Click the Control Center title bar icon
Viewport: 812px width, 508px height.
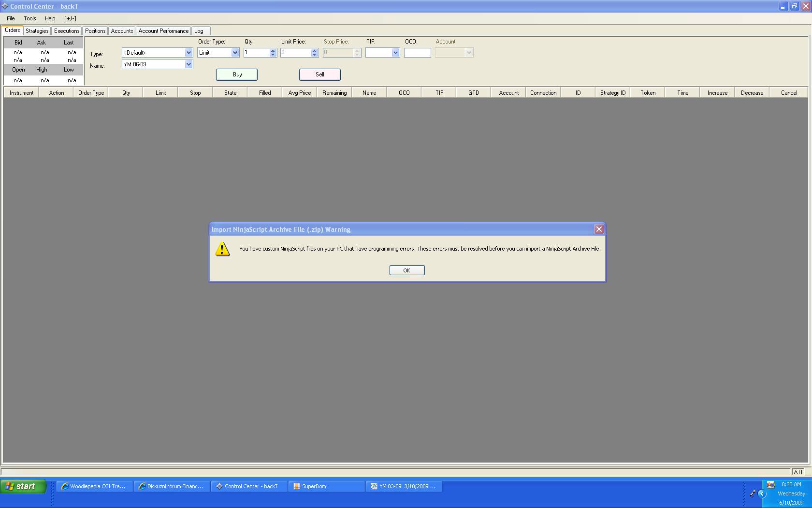(5, 6)
